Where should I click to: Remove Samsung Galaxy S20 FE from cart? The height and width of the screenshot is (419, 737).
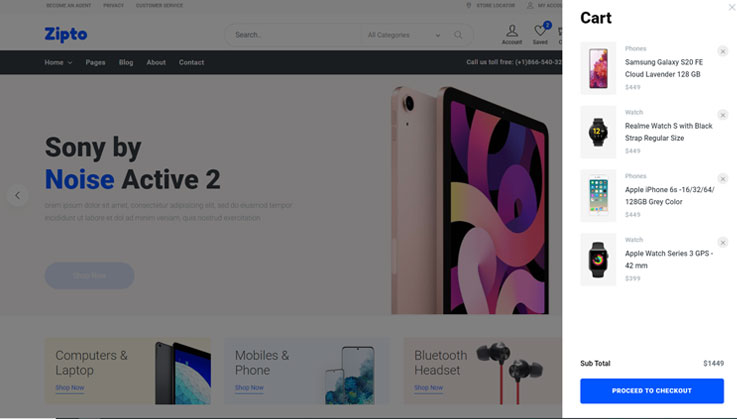[723, 51]
